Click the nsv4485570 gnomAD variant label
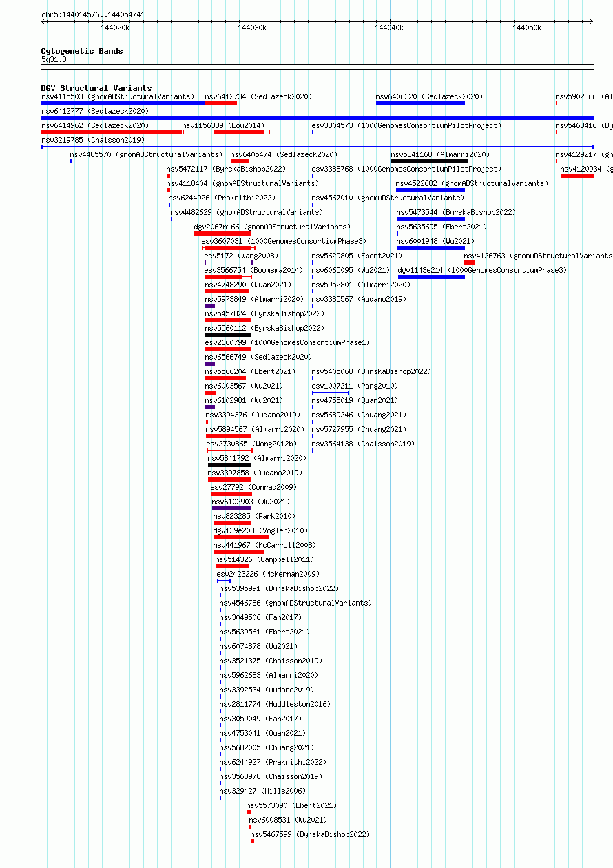 (147, 154)
